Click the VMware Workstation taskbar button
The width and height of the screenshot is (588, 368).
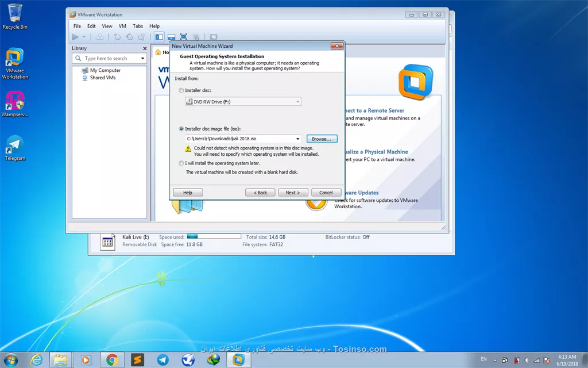pyautogui.click(x=239, y=360)
